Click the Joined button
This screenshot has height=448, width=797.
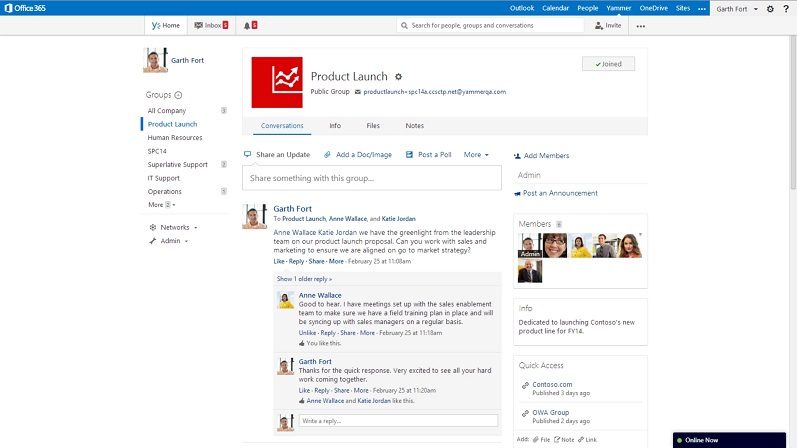coord(608,64)
